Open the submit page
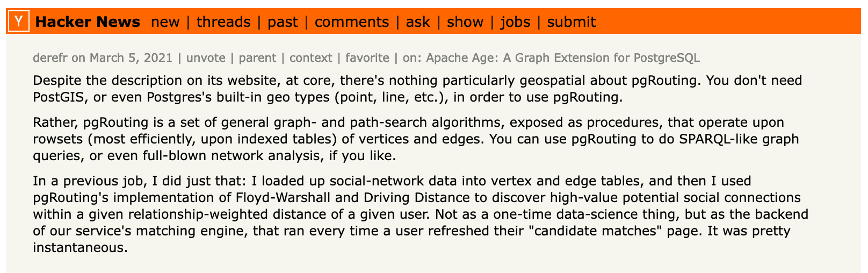 (572, 22)
